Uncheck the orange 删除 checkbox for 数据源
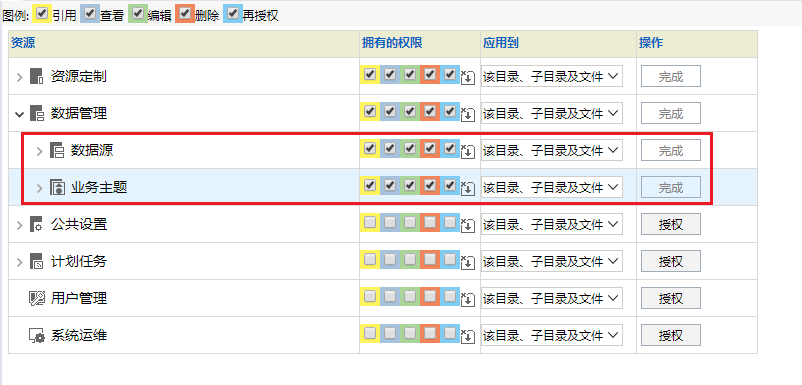802x385 pixels. pos(430,148)
